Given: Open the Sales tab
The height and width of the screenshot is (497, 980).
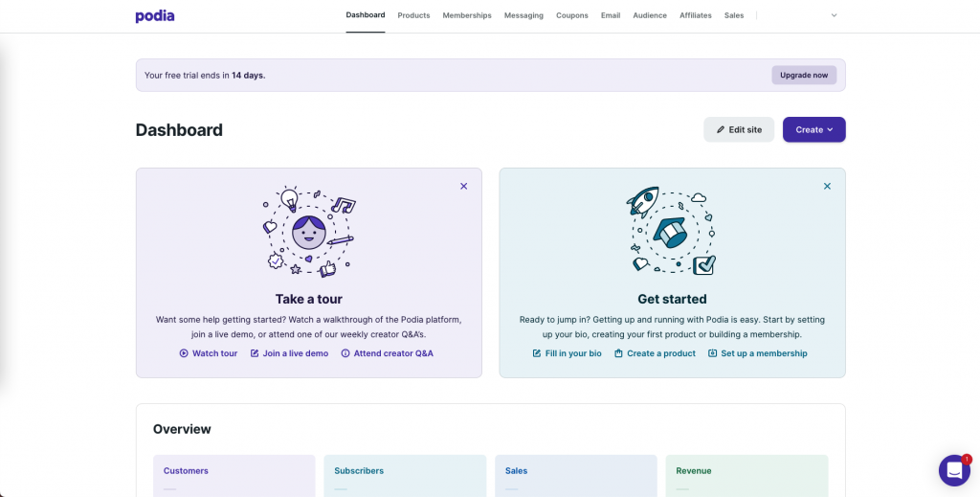Looking at the screenshot, I should tap(734, 15).
